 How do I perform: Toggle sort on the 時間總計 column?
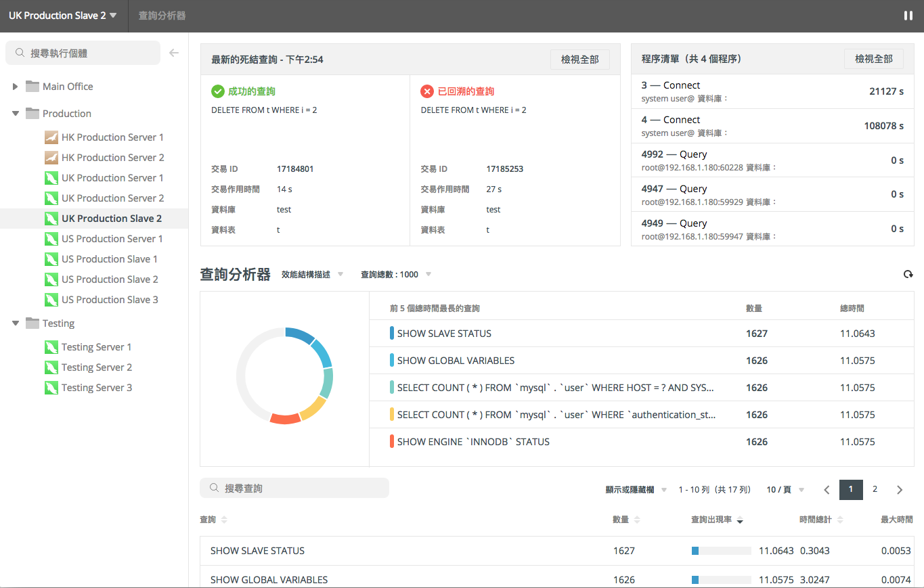819,520
